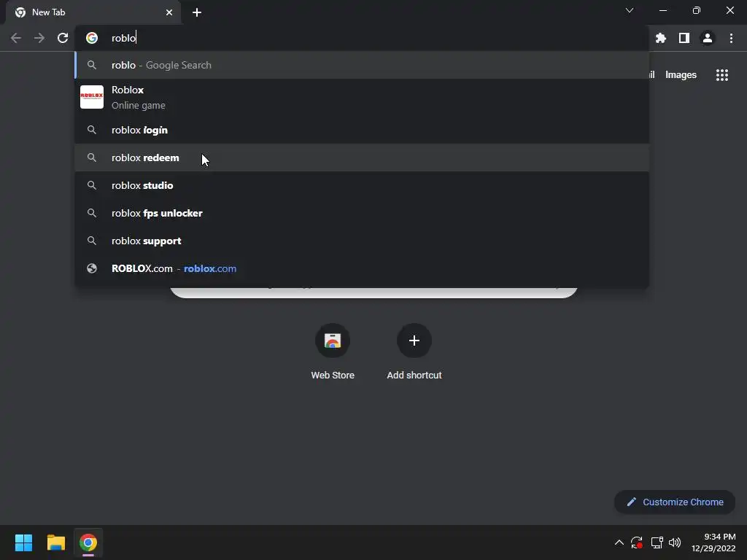The image size is (747, 560).
Task: Open the Chrome profile avatar
Action: 708,38
